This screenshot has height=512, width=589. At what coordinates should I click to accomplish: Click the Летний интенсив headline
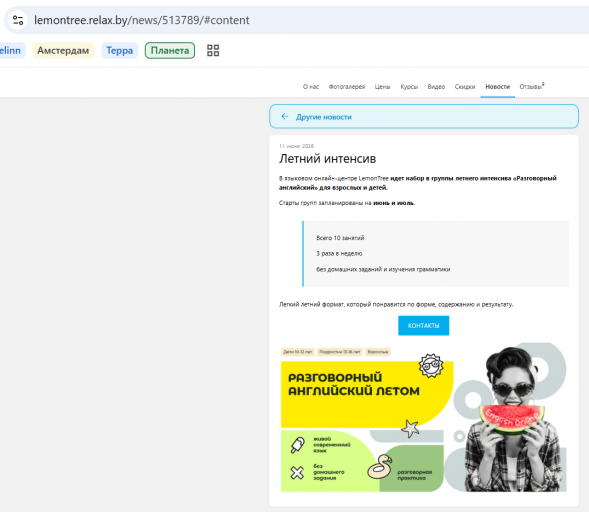click(328, 159)
